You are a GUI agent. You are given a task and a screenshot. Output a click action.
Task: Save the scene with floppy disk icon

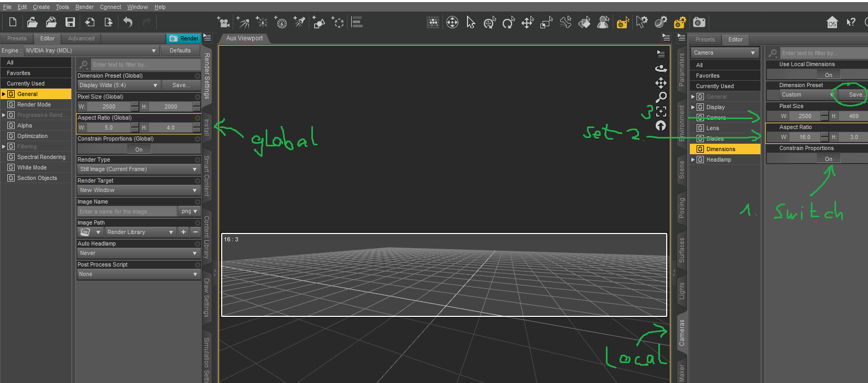pos(70,22)
